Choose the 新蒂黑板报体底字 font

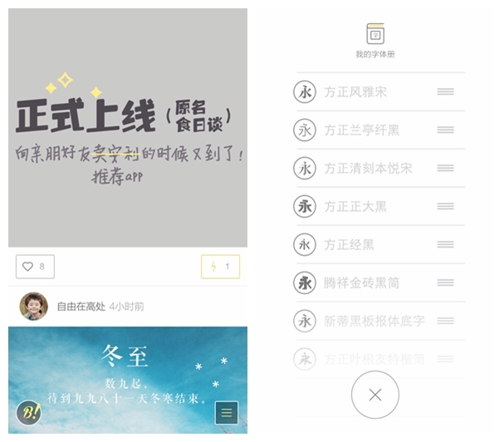click(x=380, y=321)
